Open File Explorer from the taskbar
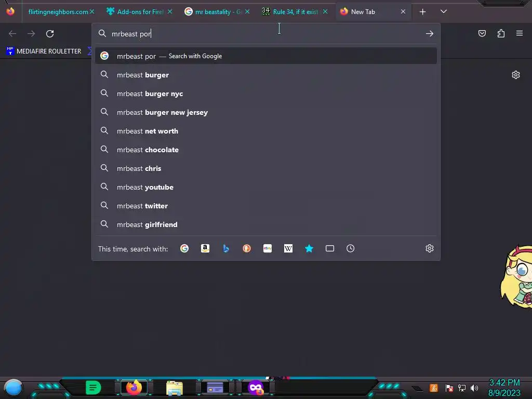This screenshot has height=399, width=532. (x=175, y=388)
